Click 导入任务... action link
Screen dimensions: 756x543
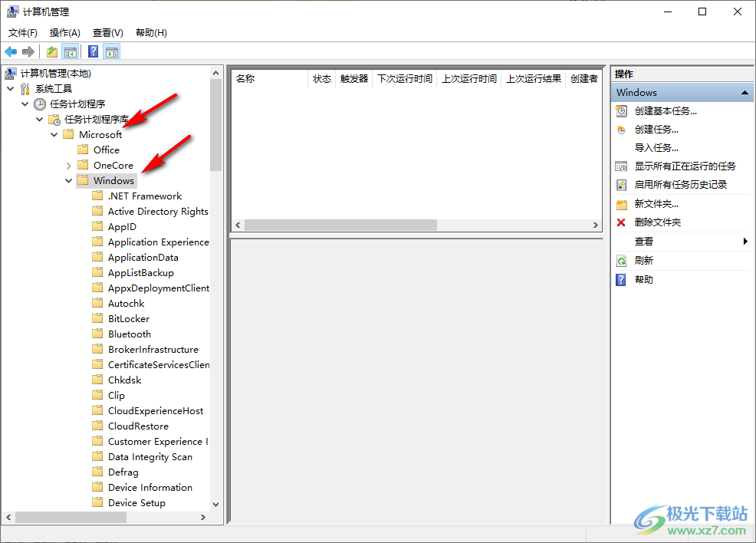tap(656, 148)
